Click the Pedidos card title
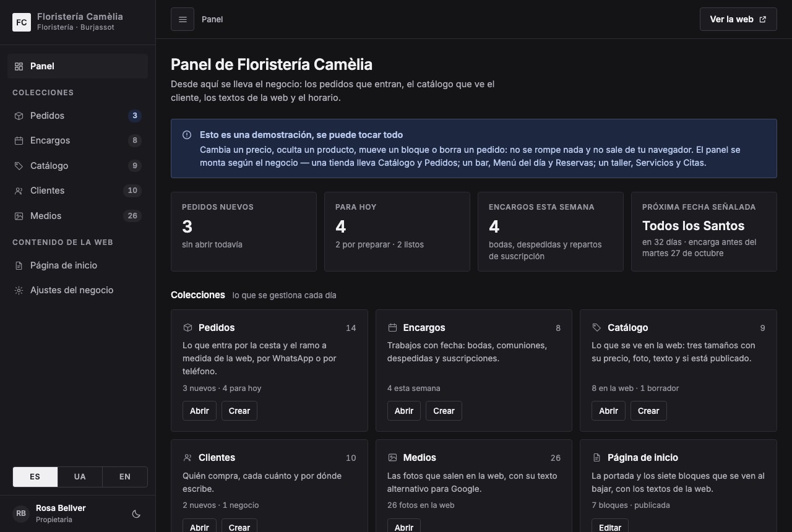Screen dimensions: 792x532 tap(217, 328)
